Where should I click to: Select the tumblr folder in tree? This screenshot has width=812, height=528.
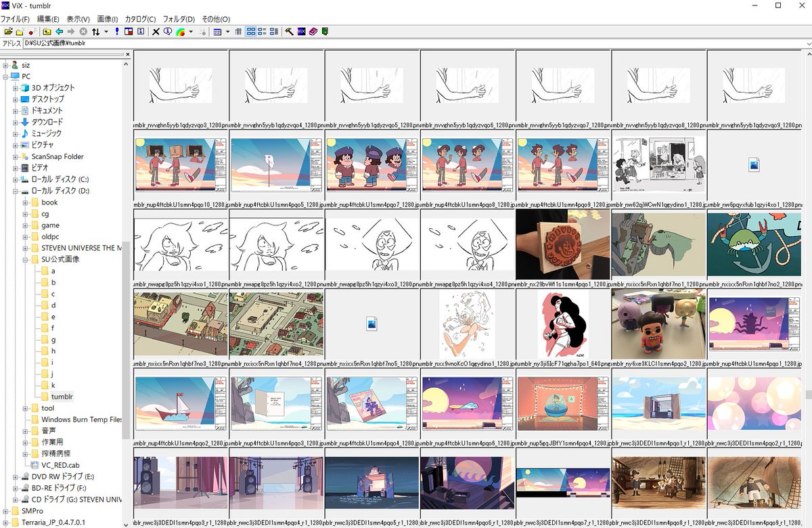(62, 397)
